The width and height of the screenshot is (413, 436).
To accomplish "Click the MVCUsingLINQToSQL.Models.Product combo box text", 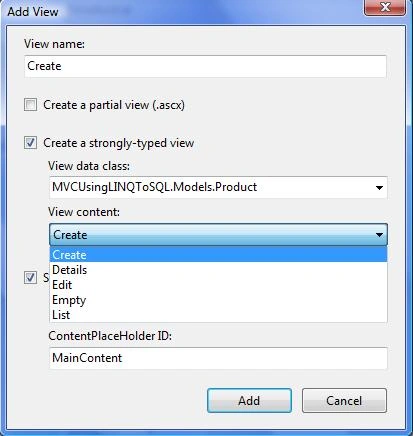I will click(154, 187).
